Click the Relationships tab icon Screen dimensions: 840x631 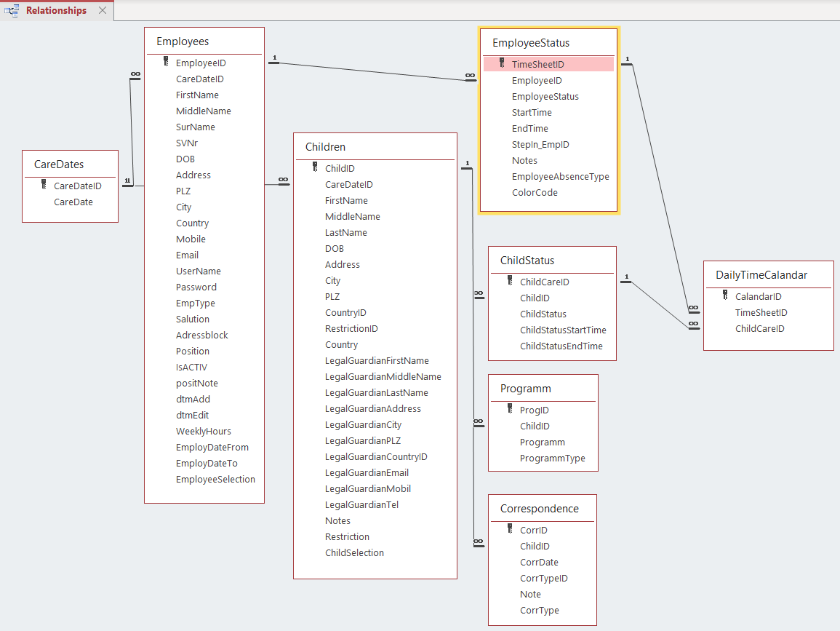(x=12, y=11)
